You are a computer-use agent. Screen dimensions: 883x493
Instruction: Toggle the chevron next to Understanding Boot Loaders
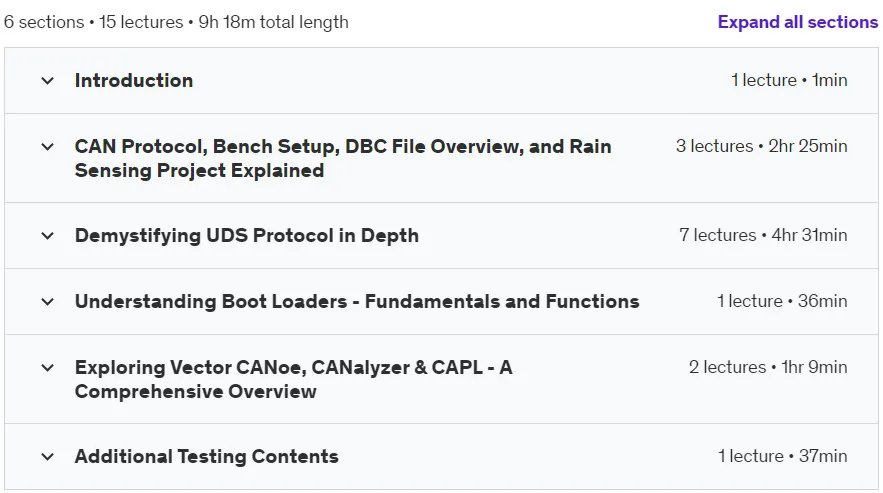(48, 301)
